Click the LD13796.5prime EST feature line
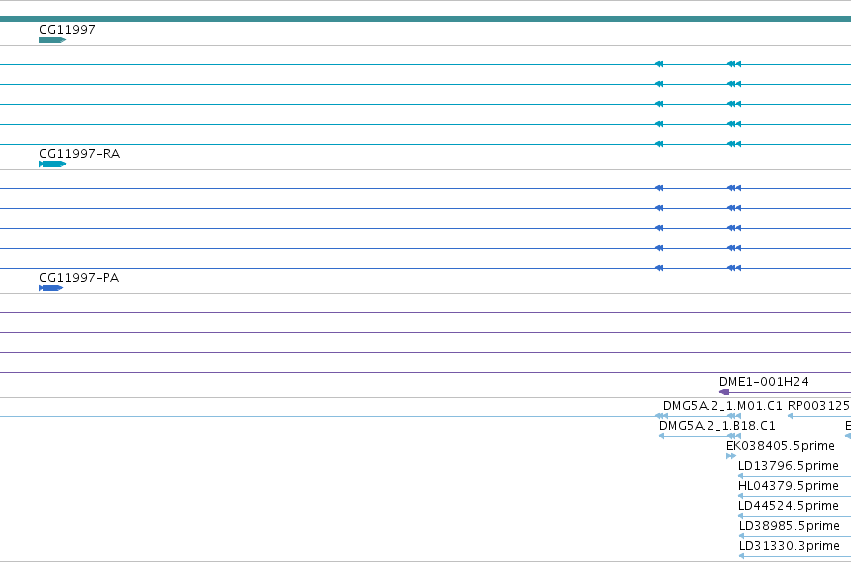The image size is (851, 562). 795,476
